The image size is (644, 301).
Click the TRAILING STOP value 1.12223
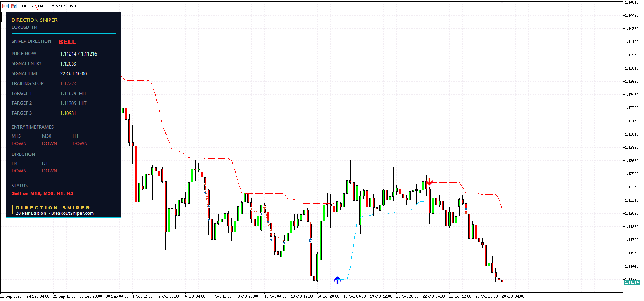coord(68,84)
